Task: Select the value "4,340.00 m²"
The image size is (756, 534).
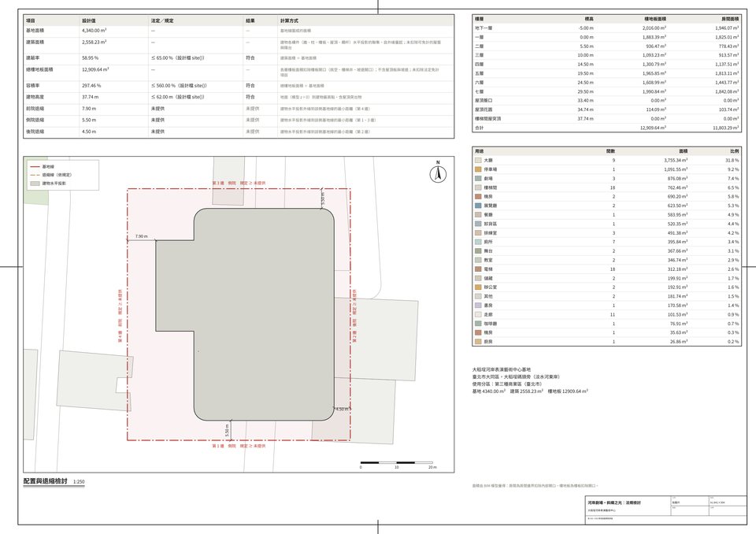Action: pos(94,31)
